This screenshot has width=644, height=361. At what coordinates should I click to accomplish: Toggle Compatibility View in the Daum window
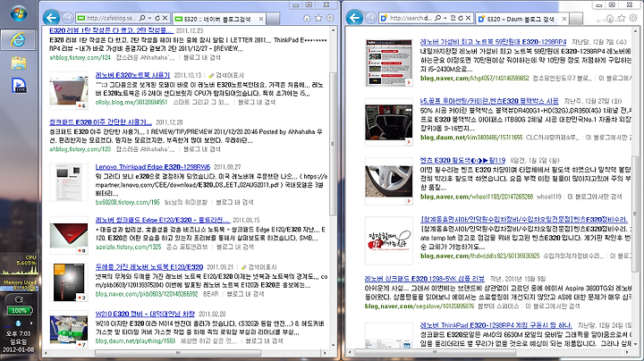(x=453, y=18)
